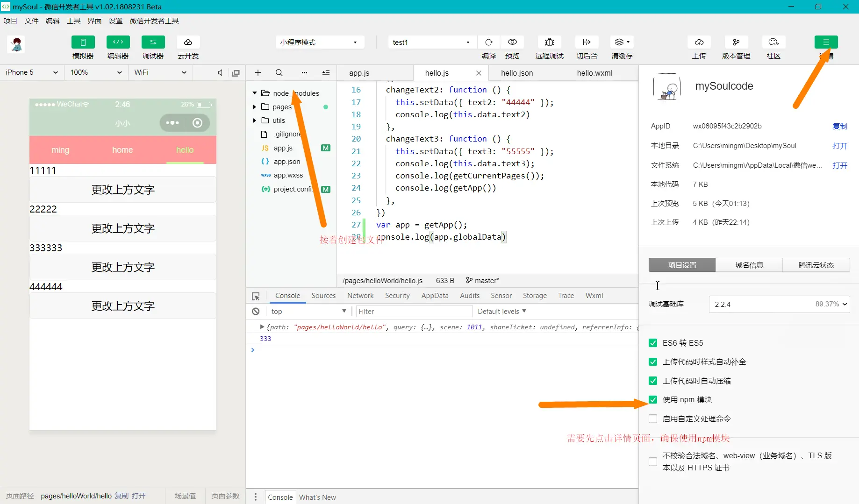Click the user avatar in toolbar
The image size is (859, 504).
click(16, 44)
